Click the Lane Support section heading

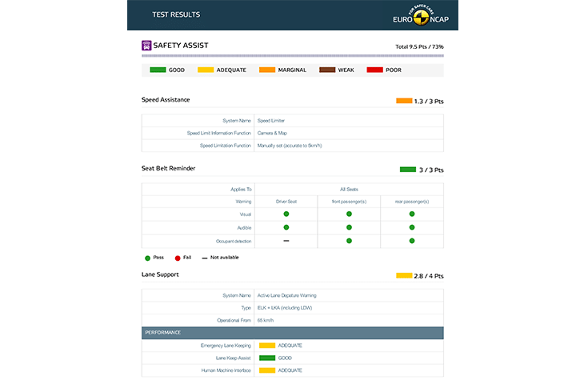coord(160,274)
